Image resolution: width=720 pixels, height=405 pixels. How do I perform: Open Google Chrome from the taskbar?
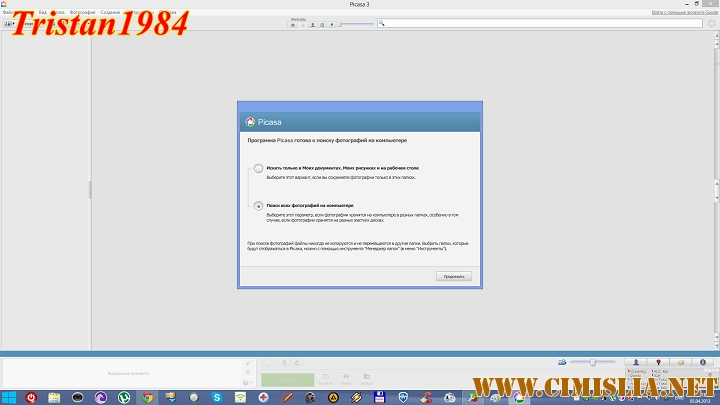point(148,397)
